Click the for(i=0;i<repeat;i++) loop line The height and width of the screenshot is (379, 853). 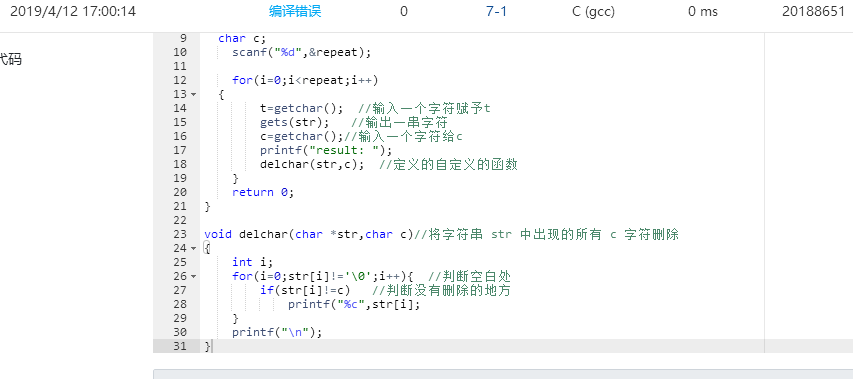tap(305, 80)
